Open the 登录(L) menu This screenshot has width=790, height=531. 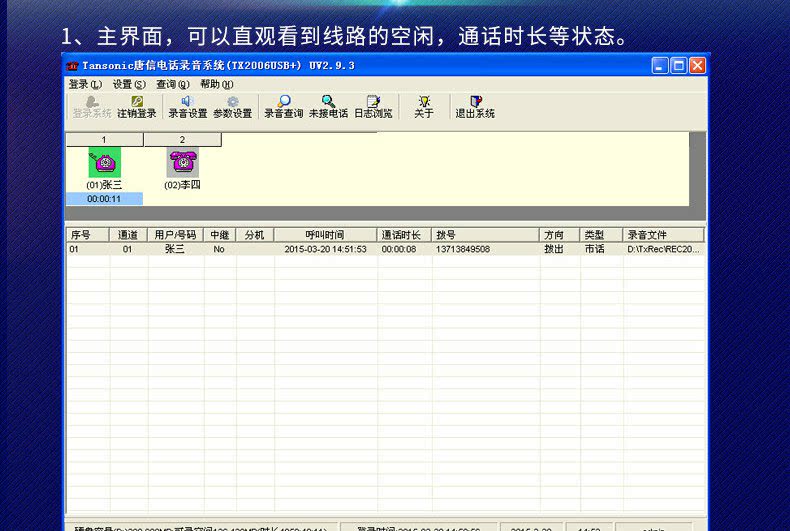[85, 84]
